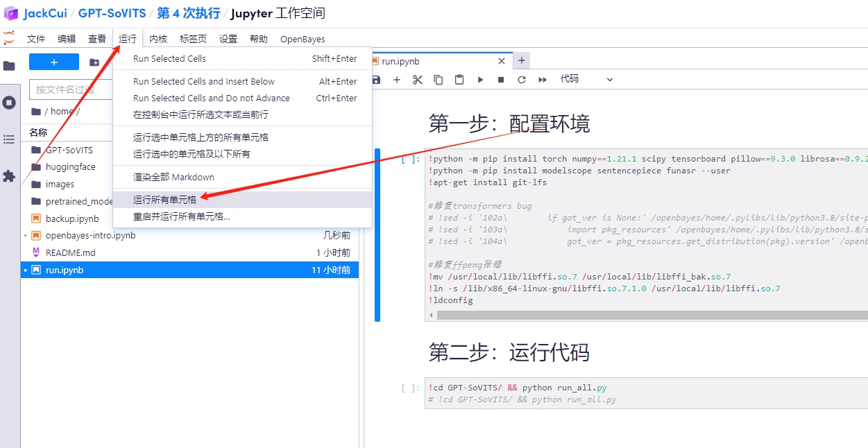Choose 运行所有单元格
This screenshot has width=868, height=448.
(x=243, y=200)
